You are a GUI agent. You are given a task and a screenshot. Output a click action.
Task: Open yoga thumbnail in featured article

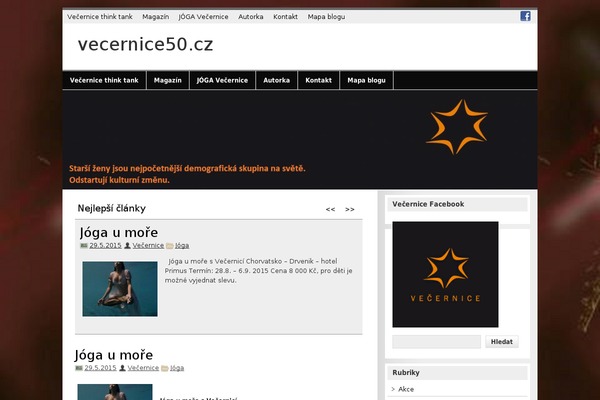[120, 289]
